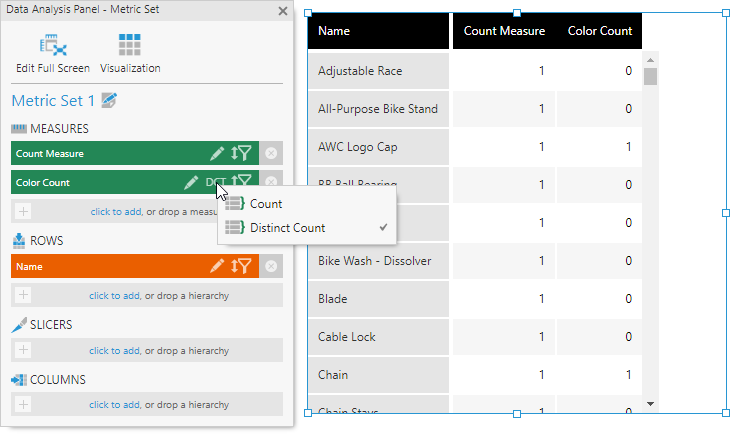Choose the checked Distinct Count menu option
Screen dimensions: 730x434
click(287, 228)
